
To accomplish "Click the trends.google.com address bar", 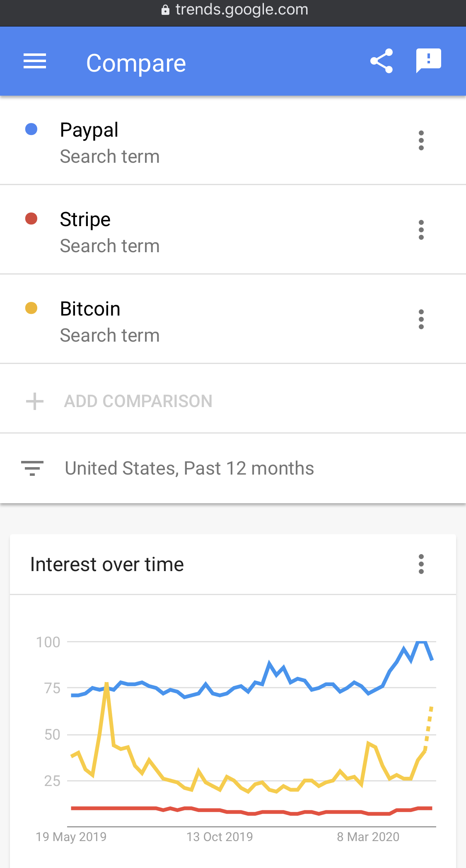I will [x=234, y=10].
